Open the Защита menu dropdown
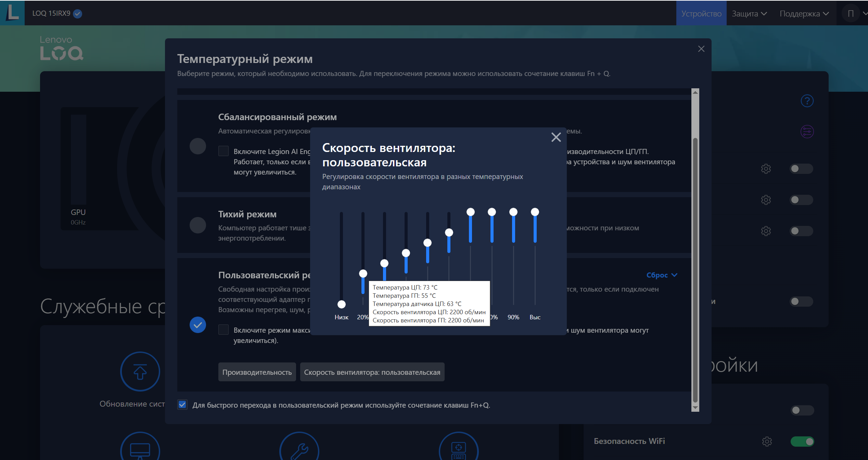This screenshot has width=868, height=460. tap(749, 14)
